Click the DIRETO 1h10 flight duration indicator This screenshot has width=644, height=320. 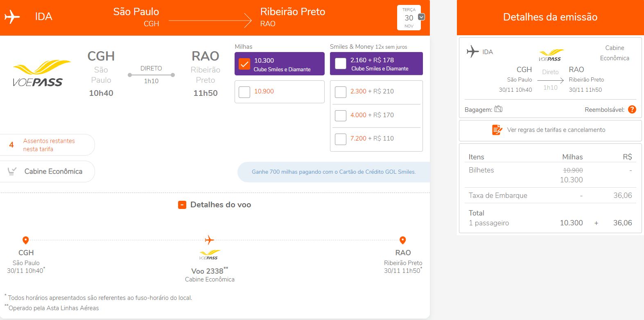(x=151, y=75)
